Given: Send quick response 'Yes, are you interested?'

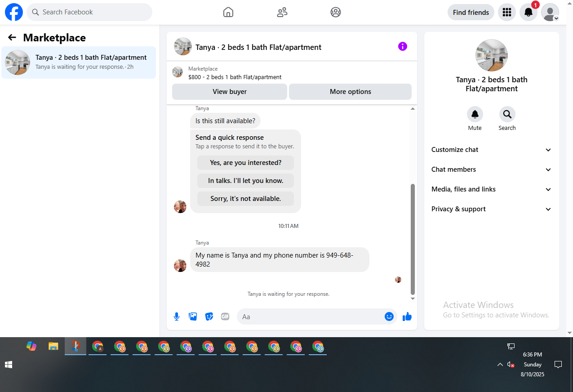Looking at the screenshot, I should [246, 163].
